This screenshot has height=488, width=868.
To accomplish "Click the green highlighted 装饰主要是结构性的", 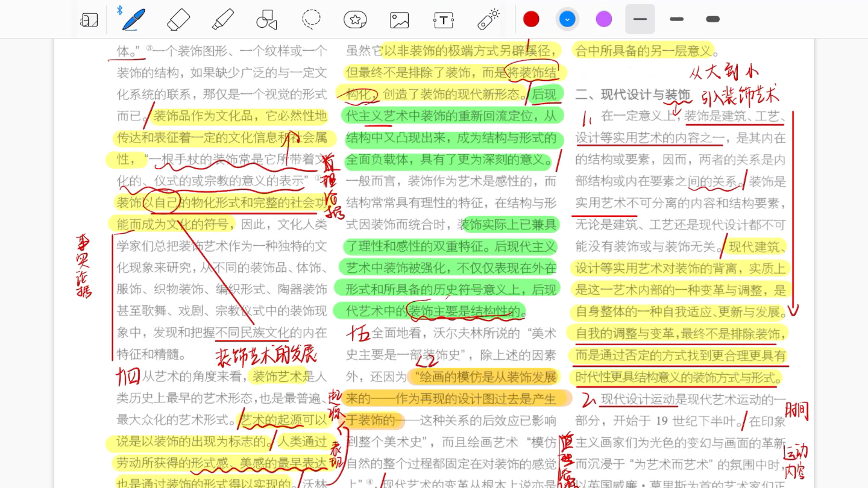I will (x=464, y=311).
